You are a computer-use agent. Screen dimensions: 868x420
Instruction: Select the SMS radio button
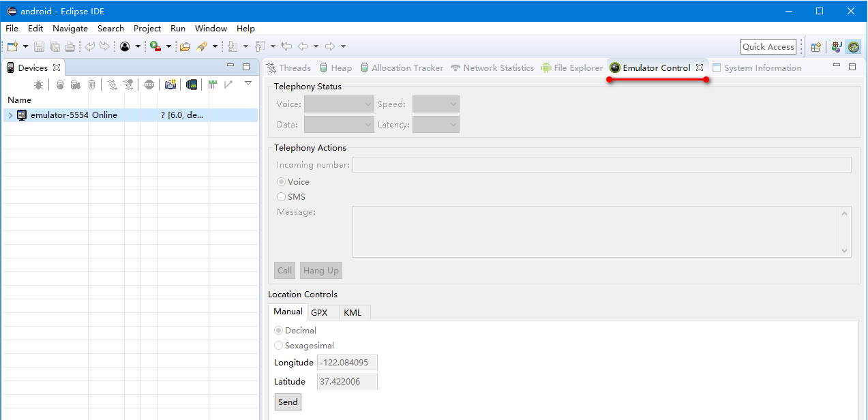[x=282, y=197]
